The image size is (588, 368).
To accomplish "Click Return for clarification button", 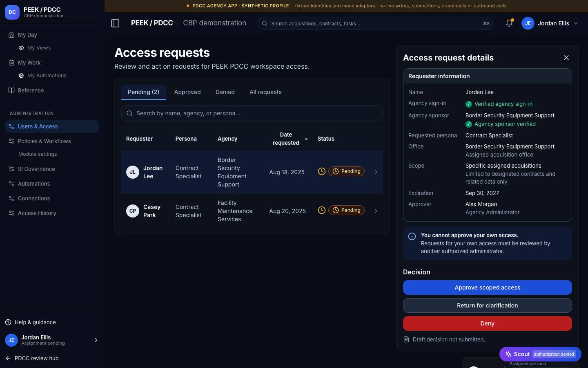I will coord(488,305).
